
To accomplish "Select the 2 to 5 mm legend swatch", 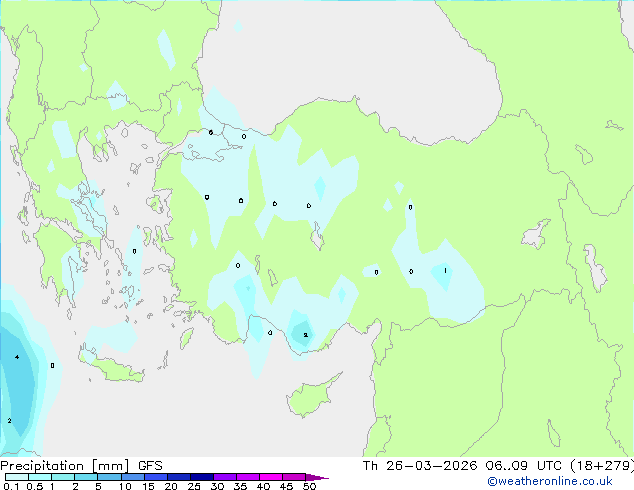I will point(86,477).
